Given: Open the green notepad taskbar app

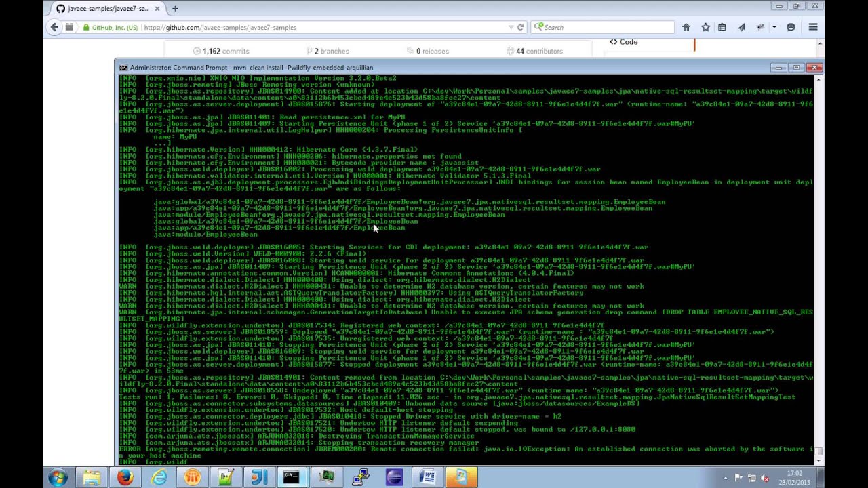Looking at the screenshot, I should coord(224,477).
